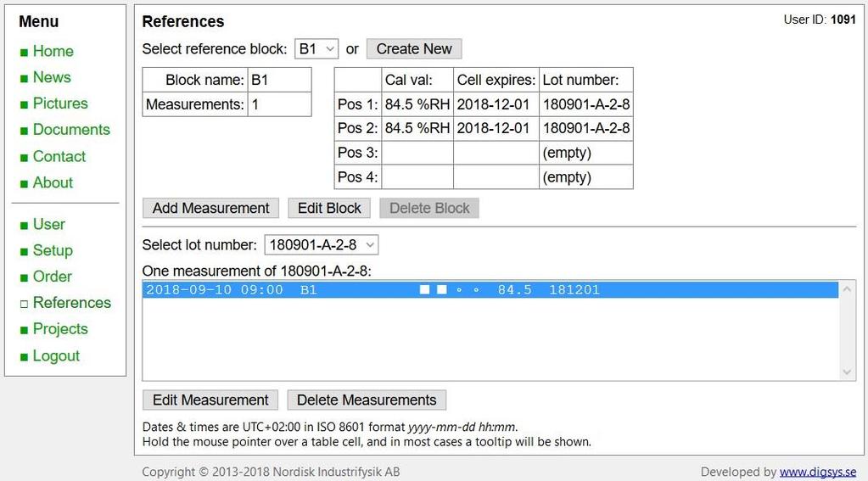Screen dimensions: 868x481
Task: Click the Lot number: column header
Action: pyautogui.click(x=586, y=80)
